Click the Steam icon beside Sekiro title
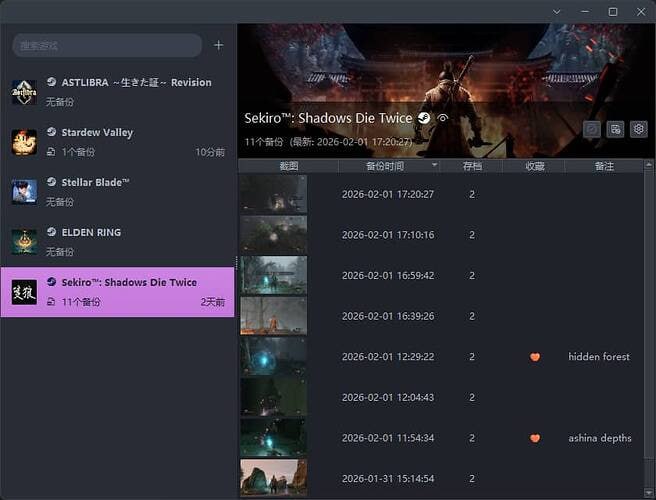Image resolution: width=656 pixels, height=500 pixels. [x=424, y=118]
